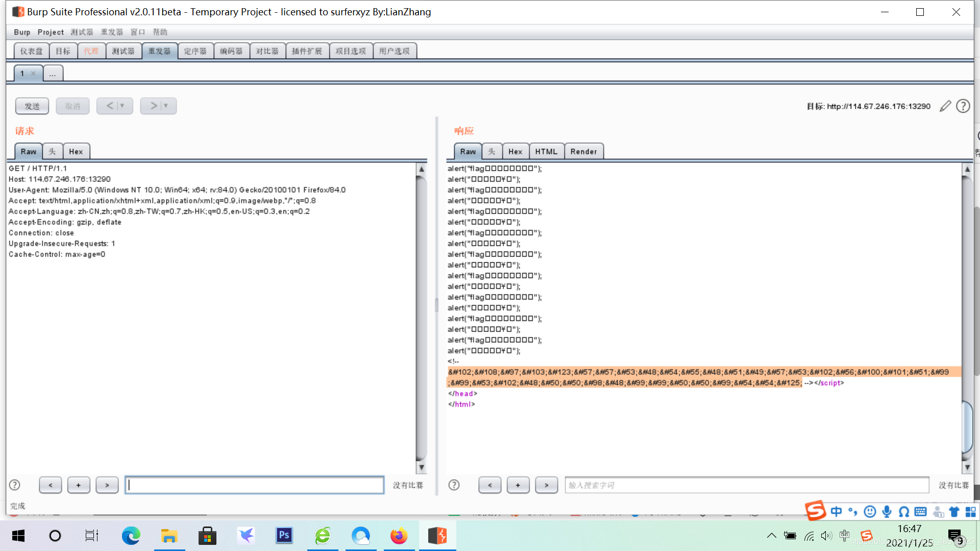The width and height of the screenshot is (980, 551).
Task: Open Microsoft Store from taskbar
Action: pos(207,536)
